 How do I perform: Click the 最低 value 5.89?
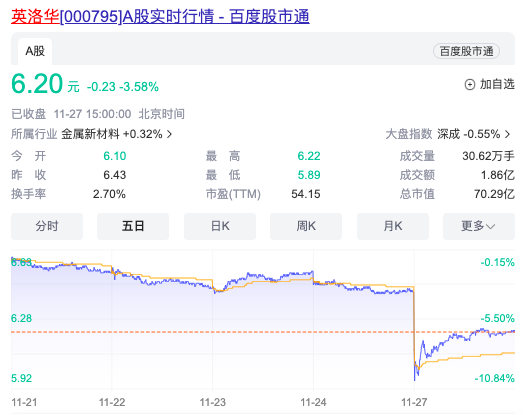309,175
